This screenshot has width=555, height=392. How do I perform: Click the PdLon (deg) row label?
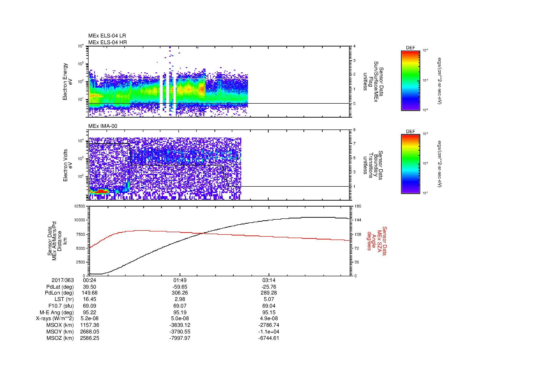click(x=59, y=293)
